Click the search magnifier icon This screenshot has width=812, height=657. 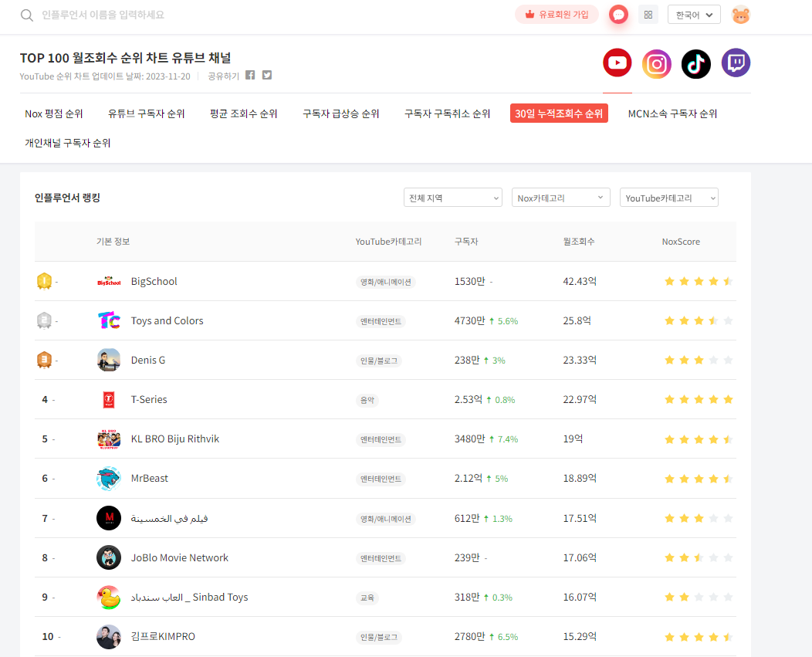tap(26, 15)
